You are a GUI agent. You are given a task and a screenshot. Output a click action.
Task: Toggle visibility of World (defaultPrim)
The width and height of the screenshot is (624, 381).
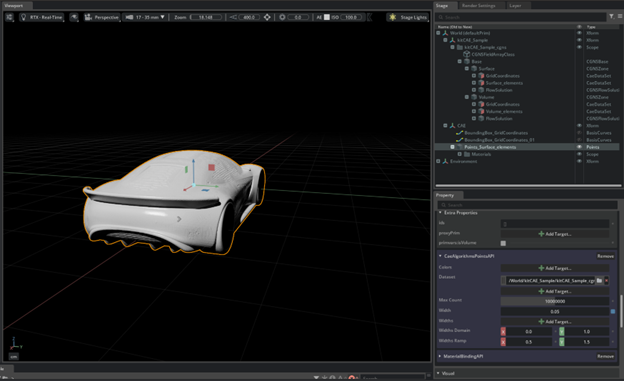(x=579, y=33)
